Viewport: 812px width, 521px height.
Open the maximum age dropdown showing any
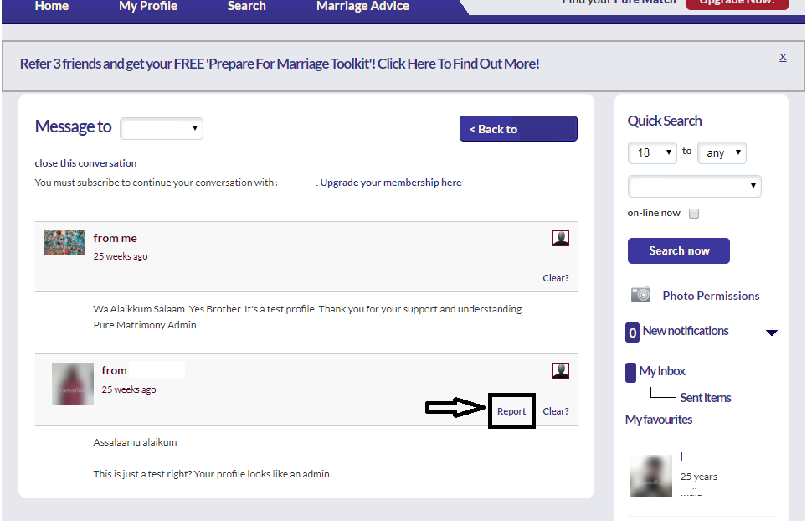click(x=722, y=153)
